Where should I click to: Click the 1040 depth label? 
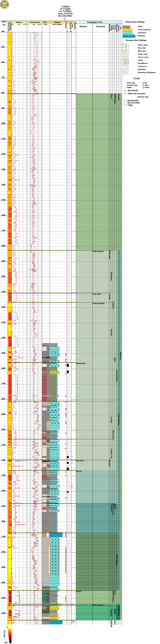(3, 124)
